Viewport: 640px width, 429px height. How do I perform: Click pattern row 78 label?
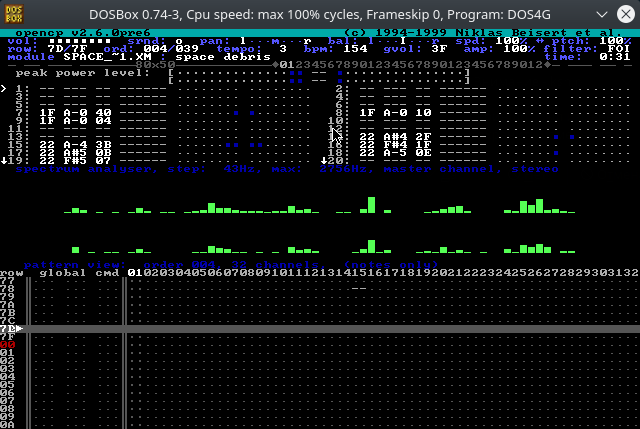(8, 289)
